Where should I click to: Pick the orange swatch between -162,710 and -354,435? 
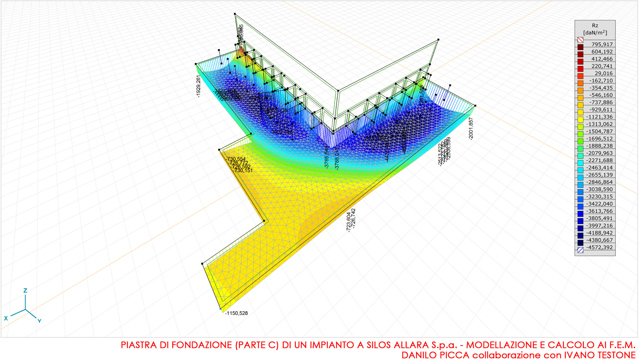(580, 83)
